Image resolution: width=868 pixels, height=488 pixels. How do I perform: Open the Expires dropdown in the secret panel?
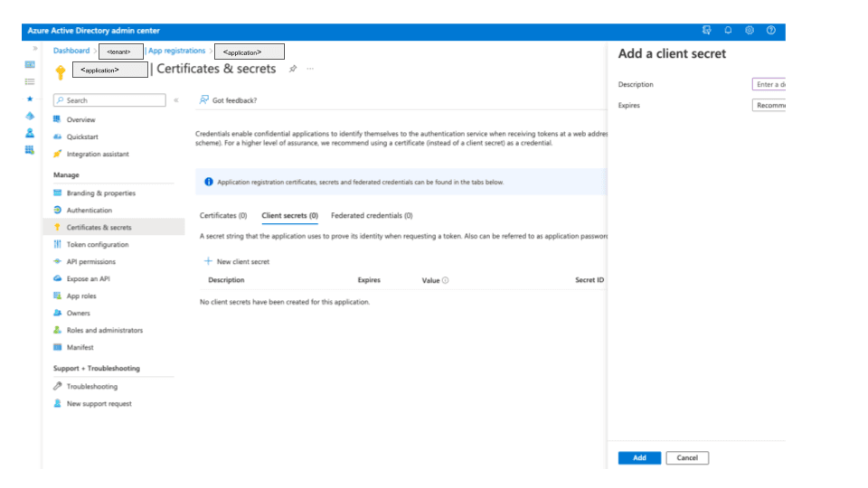coord(769,105)
